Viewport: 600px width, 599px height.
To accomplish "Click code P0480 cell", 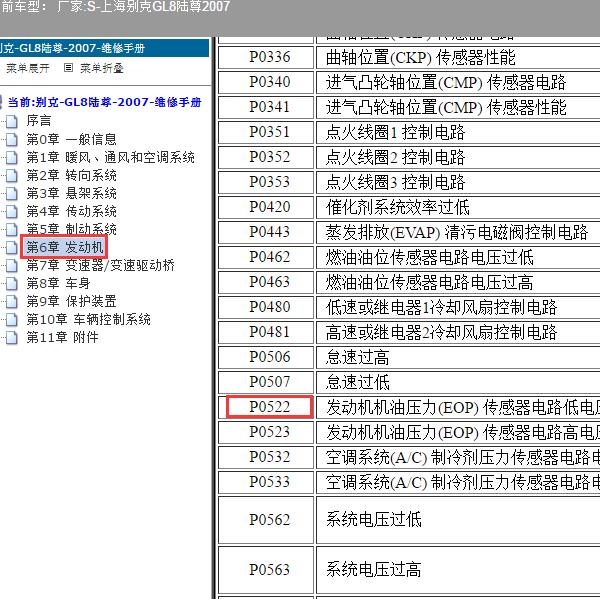I will click(x=266, y=307).
